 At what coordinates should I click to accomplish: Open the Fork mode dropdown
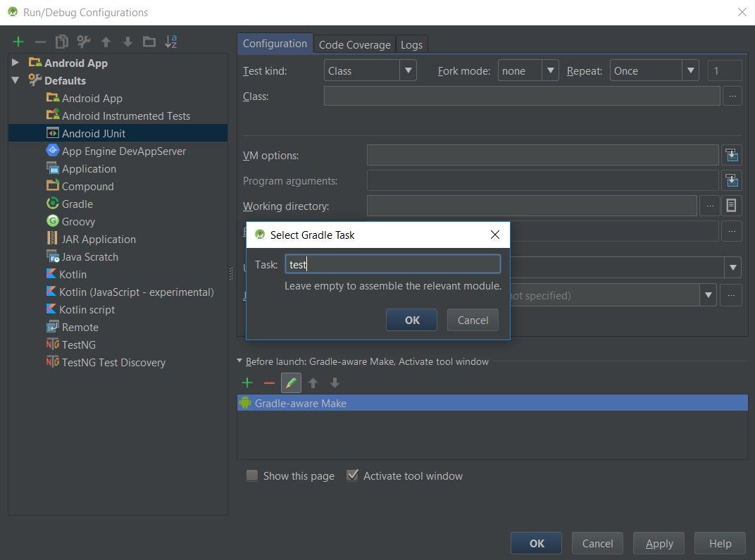coord(550,70)
